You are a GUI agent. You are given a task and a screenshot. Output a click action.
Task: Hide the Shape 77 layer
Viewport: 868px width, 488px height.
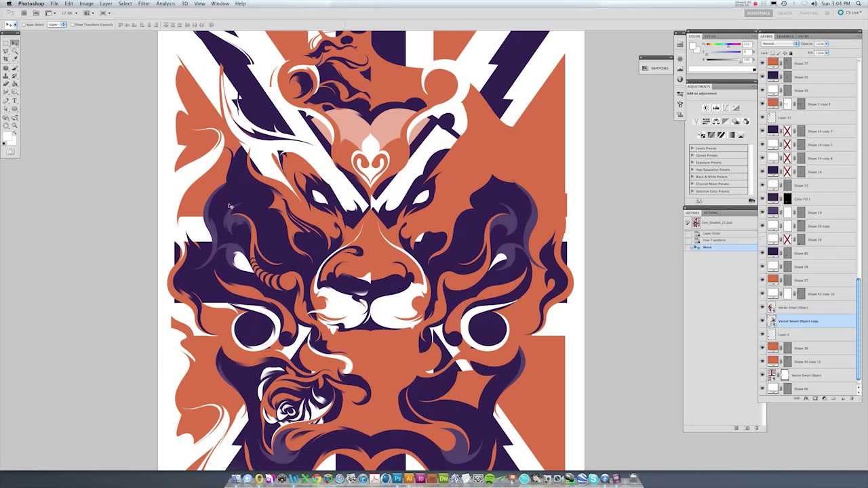click(762, 63)
